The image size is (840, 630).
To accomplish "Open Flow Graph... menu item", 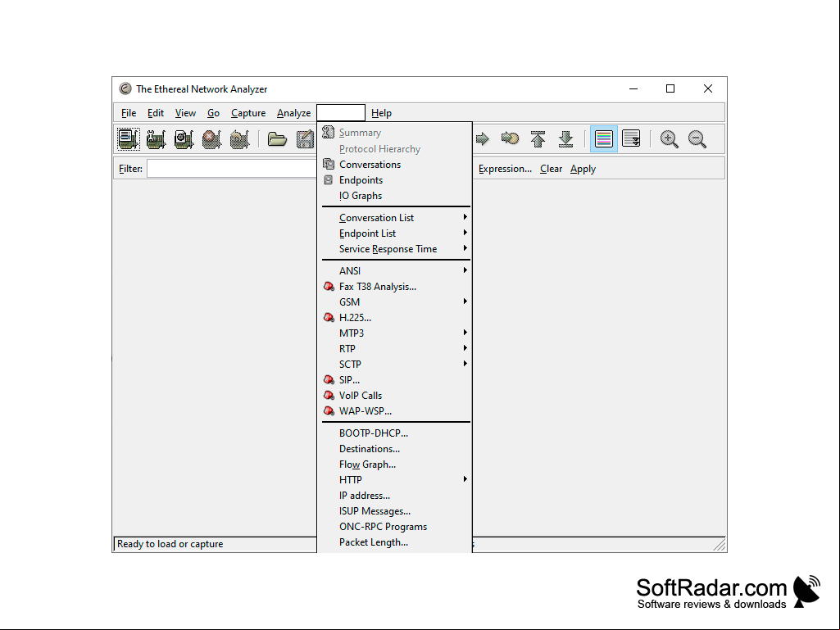I will tap(396, 464).
